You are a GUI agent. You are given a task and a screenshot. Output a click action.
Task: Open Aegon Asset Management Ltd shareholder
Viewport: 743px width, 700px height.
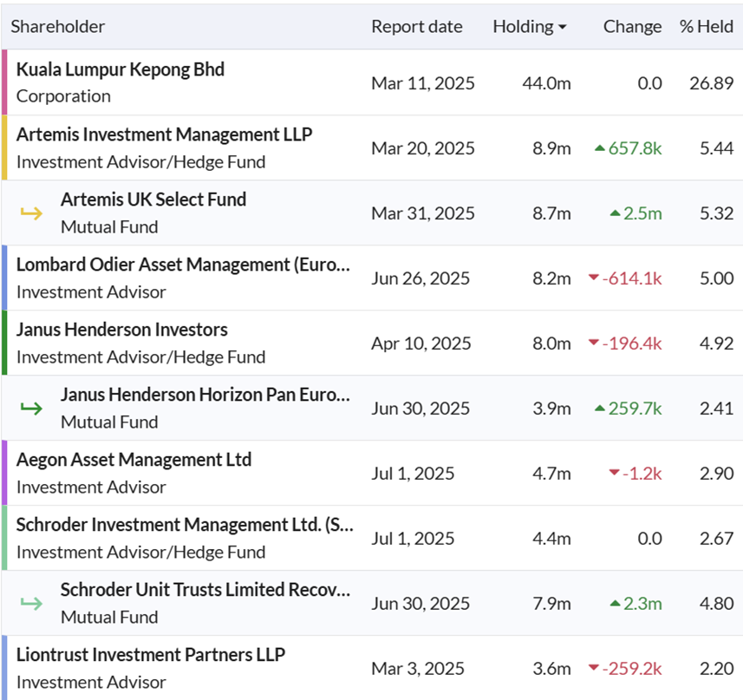coord(134,460)
